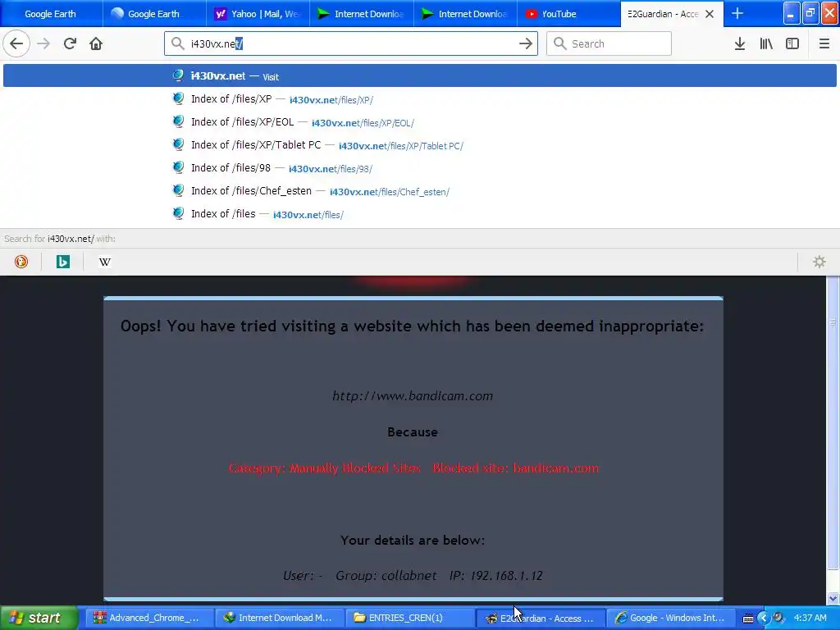
Task: Open Google - Windows Internet Explorer taskbar item
Action: [670, 619]
